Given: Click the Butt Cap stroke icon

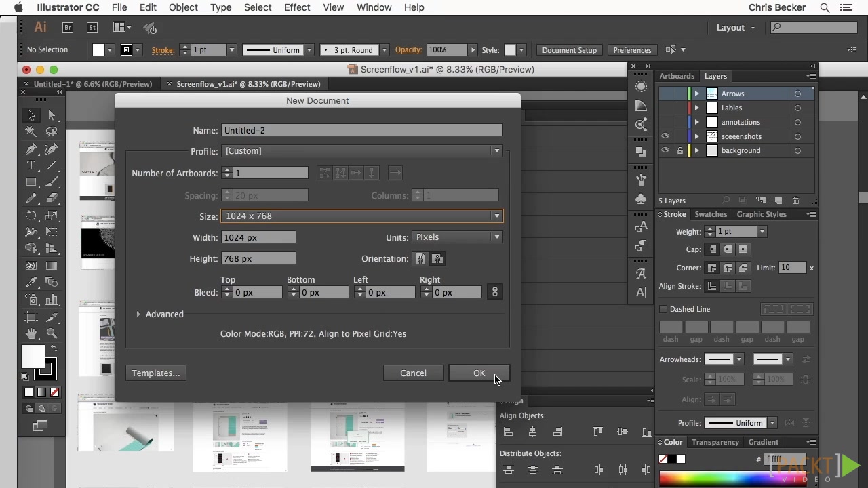Looking at the screenshot, I should pos(712,249).
